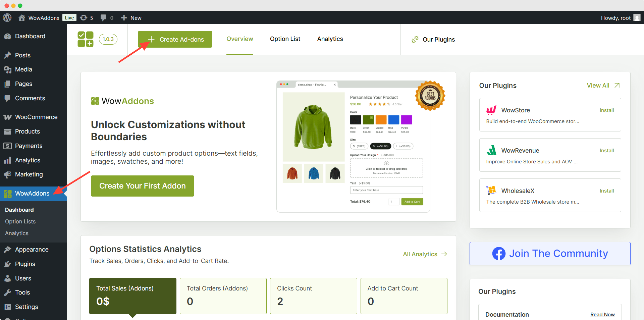Open the comments bubble icon in admin bar
This screenshot has width=644, height=320.
coord(104,18)
